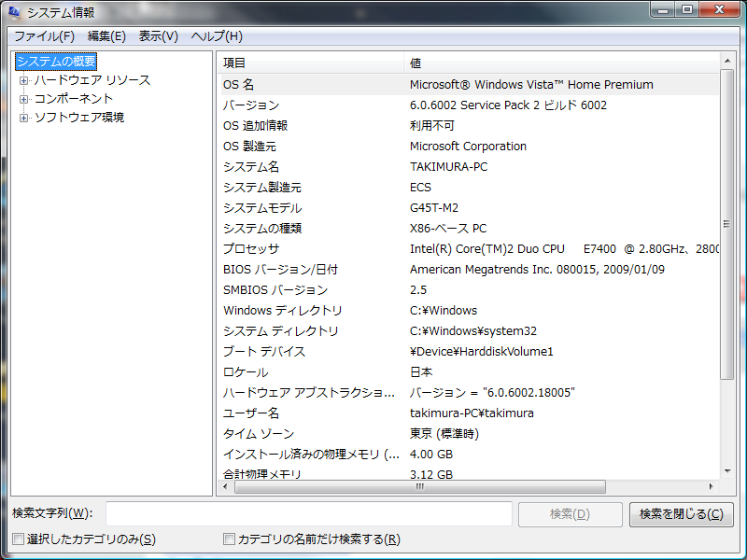Select the BIOS バージョン/日付 row
The image size is (747, 560).
coord(469,270)
